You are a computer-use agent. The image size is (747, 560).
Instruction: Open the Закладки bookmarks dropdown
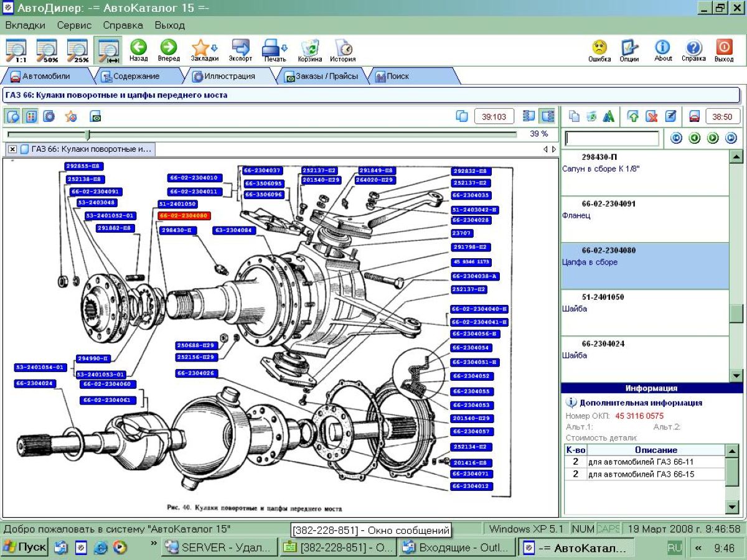(x=204, y=50)
